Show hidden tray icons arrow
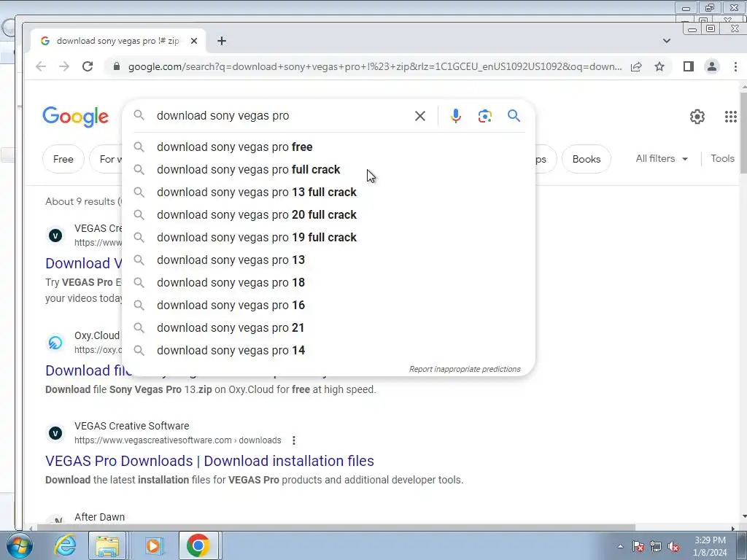The height and width of the screenshot is (560, 747). pyautogui.click(x=620, y=546)
